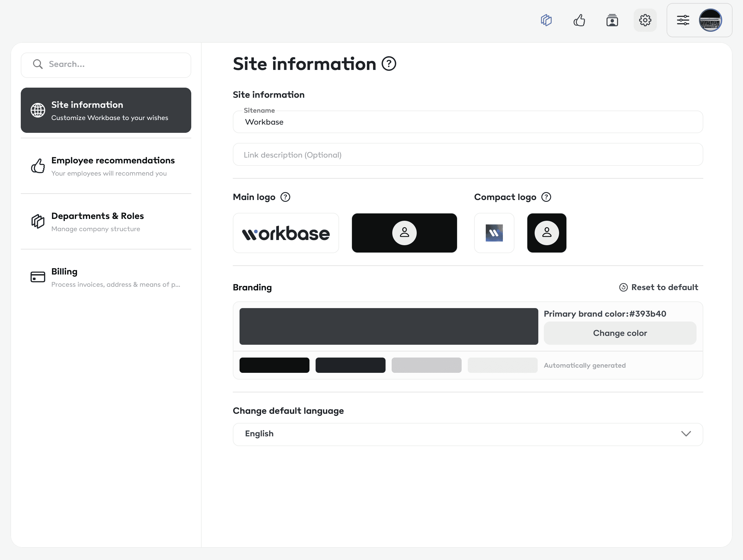Click the primary brand color swatch
The image size is (743, 560).
[389, 326]
